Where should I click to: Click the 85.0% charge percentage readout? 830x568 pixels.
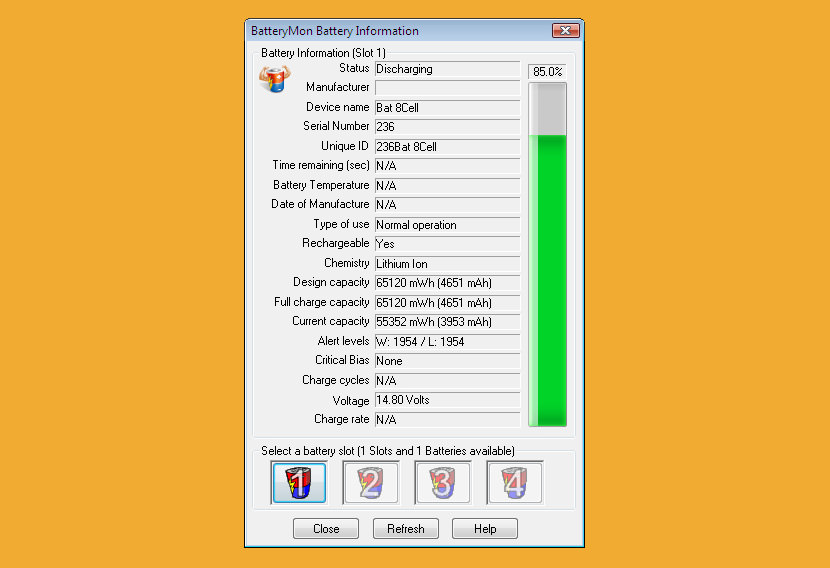547,71
